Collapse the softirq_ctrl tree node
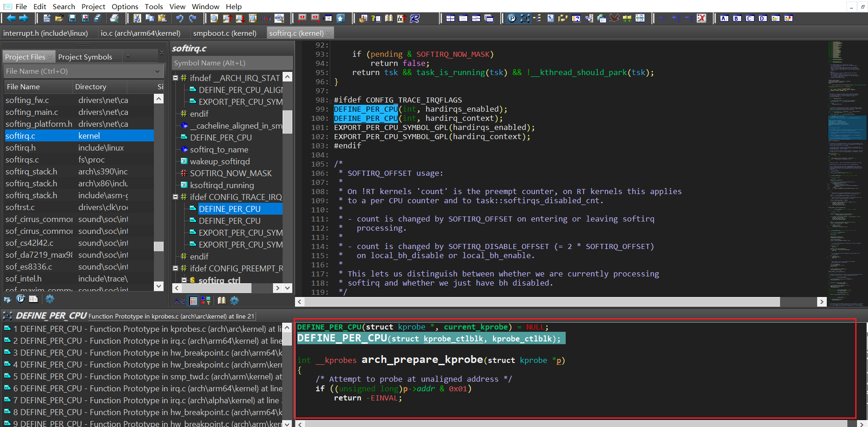Image resolution: width=868 pixels, height=427 pixels. click(184, 280)
